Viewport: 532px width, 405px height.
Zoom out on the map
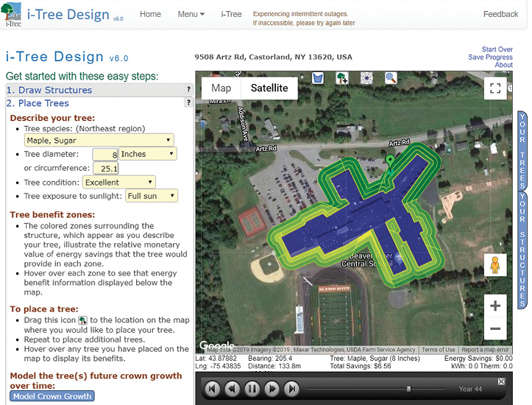pos(495,328)
